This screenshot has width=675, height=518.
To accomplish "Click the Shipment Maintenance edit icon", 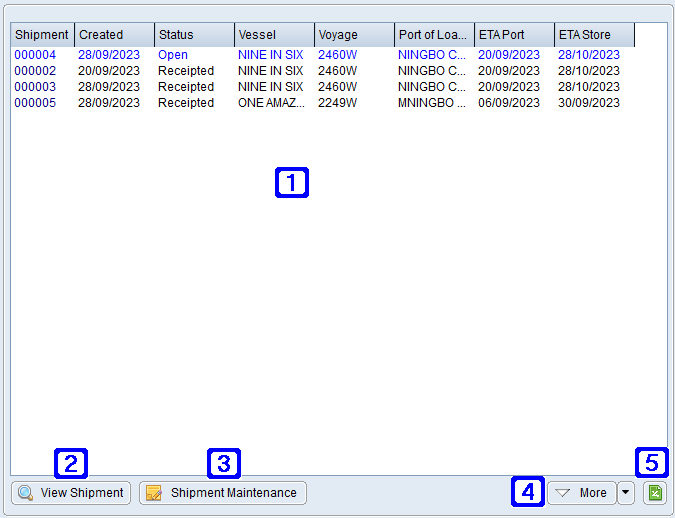I will 154,493.
